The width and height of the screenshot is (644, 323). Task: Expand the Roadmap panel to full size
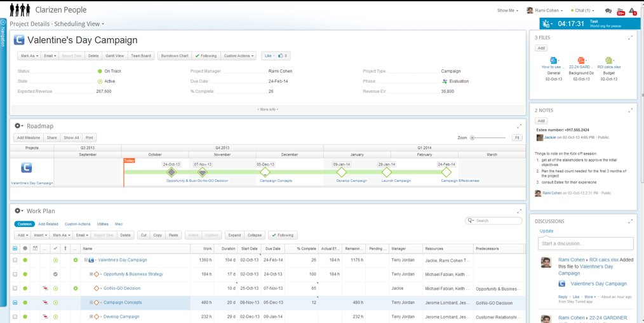(x=519, y=126)
